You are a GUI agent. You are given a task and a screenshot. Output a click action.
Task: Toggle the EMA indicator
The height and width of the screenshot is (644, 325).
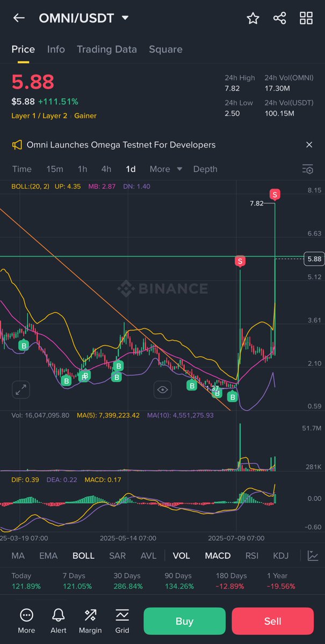(x=48, y=556)
